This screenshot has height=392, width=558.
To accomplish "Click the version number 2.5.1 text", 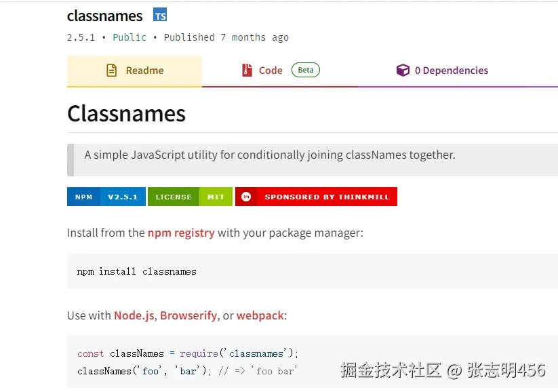I will tap(81, 37).
